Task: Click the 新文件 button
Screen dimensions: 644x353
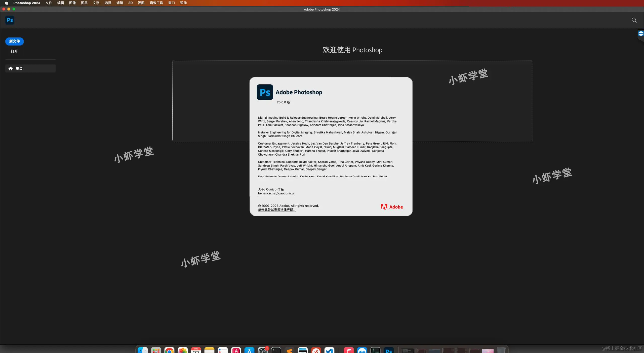Action: (14, 41)
